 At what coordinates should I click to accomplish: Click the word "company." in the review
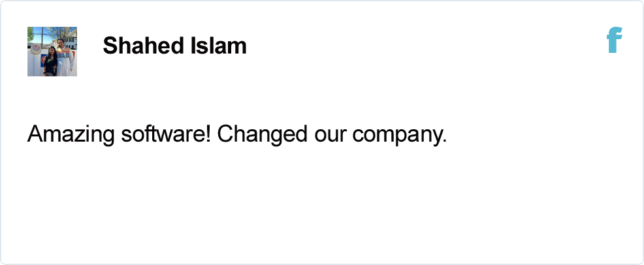(399, 135)
